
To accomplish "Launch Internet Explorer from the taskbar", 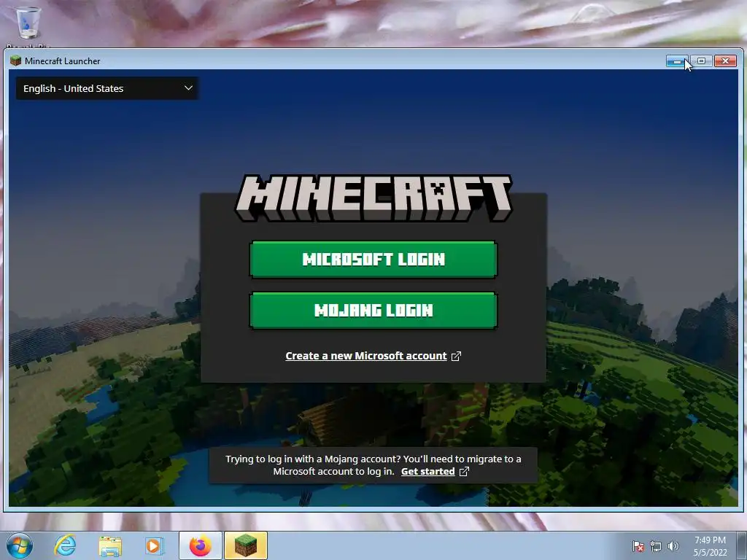I will click(65, 545).
